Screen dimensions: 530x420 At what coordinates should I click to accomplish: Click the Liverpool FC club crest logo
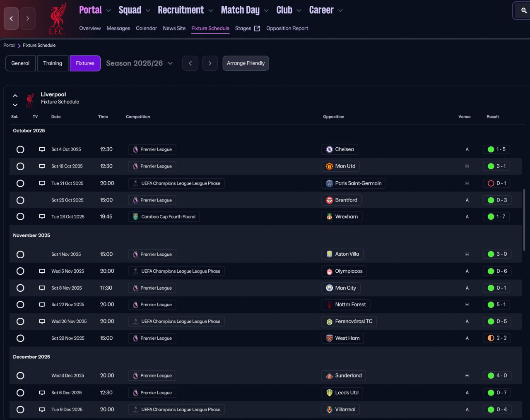(57, 19)
